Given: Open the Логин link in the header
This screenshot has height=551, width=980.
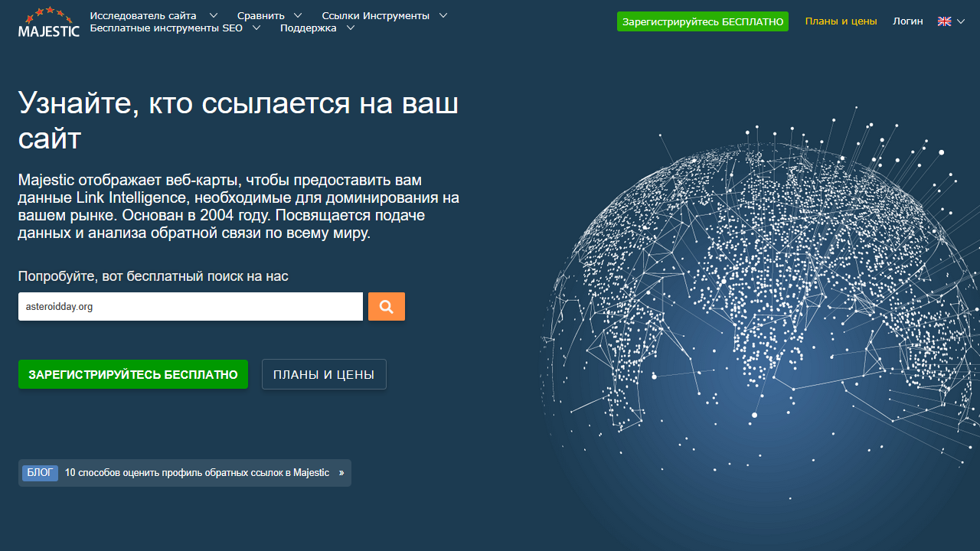Looking at the screenshot, I should pyautogui.click(x=907, y=21).
